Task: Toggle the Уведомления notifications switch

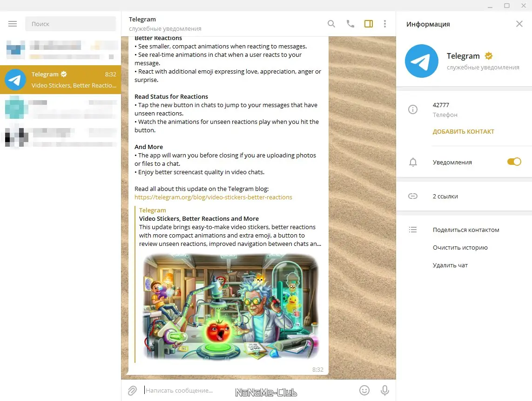Action: [x=514, y=162]
